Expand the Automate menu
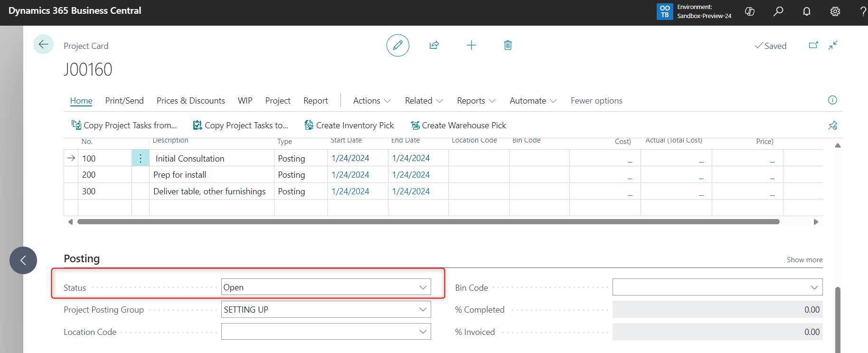Viewport: 868px width, 353px height. pos(533,101)
